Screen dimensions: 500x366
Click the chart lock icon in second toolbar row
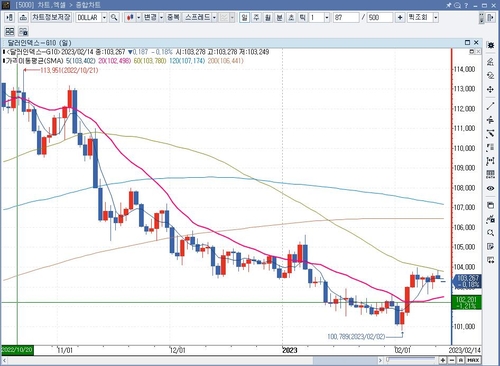click(23, 32)
